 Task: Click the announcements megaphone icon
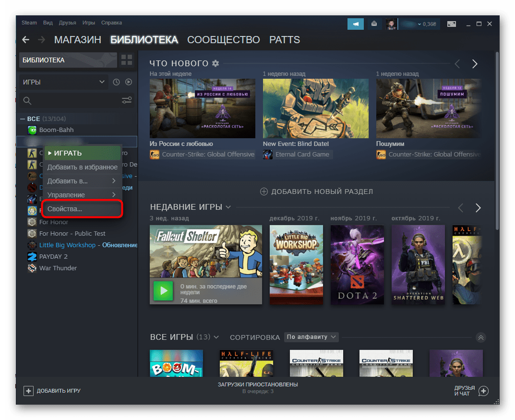point(355,24)
